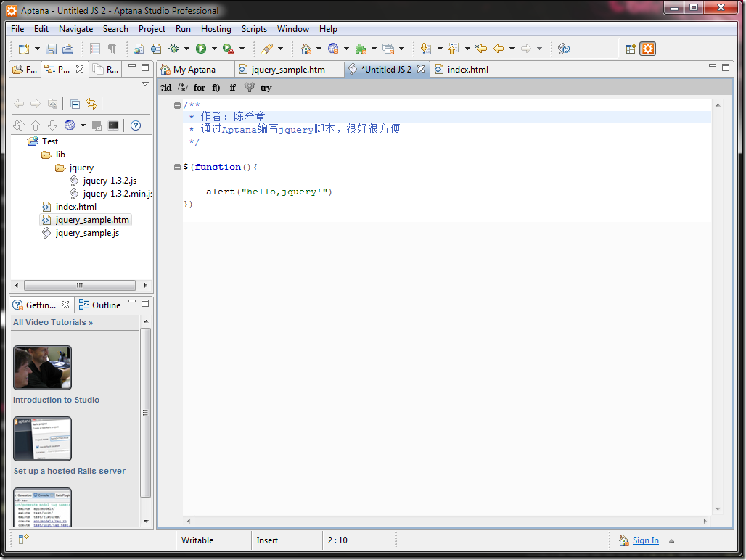Run the script with the green play icon
This screenshot has height=560, width=746.
pyautogui.click(x=201, y=49)
